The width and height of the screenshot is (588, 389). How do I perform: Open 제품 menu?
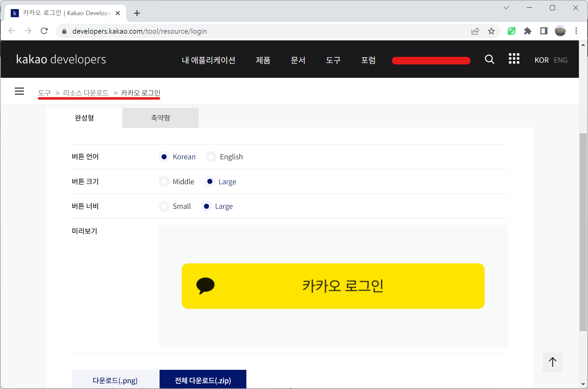[263, 60]
